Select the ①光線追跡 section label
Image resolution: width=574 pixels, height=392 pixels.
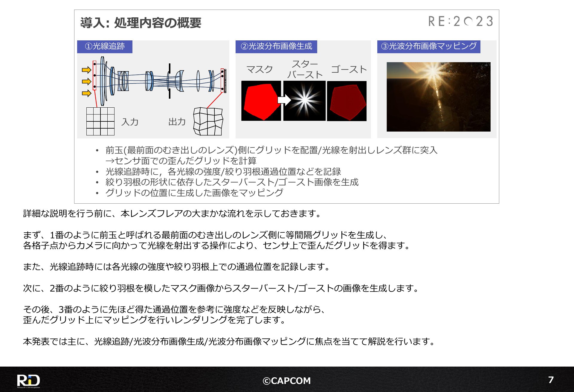(105, 46)
